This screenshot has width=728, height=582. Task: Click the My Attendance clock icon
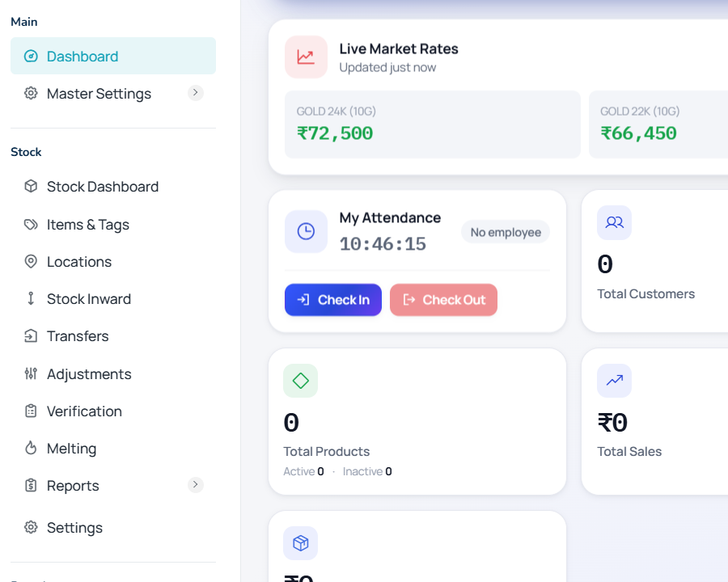click(306, 231)
